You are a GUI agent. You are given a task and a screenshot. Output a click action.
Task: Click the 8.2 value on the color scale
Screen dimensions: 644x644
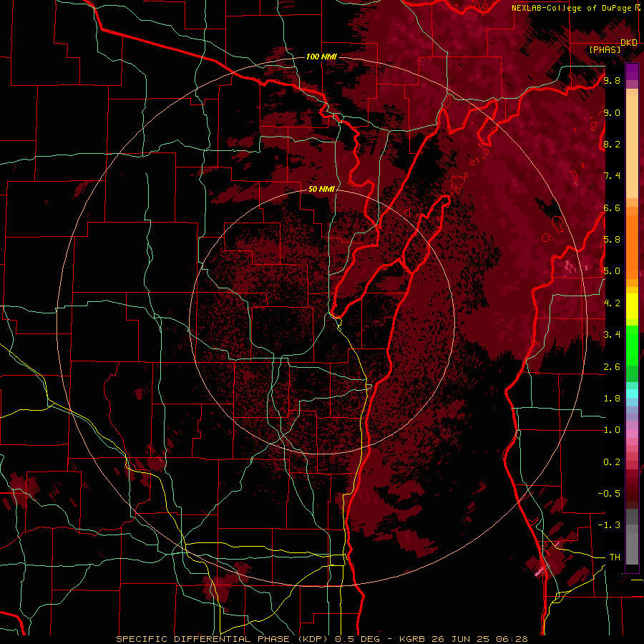[x=612, y=144]
